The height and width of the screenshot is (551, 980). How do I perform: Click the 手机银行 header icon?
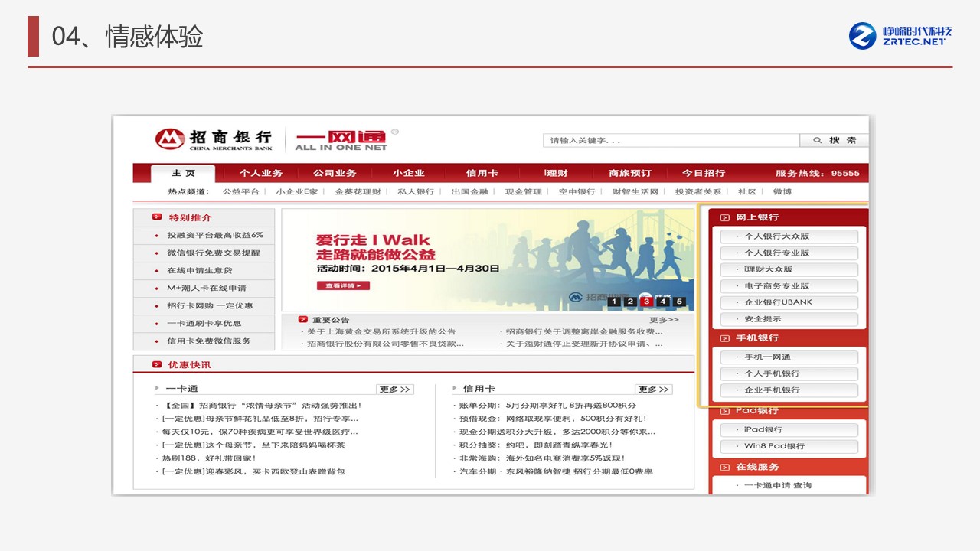(x=724, y=337)
